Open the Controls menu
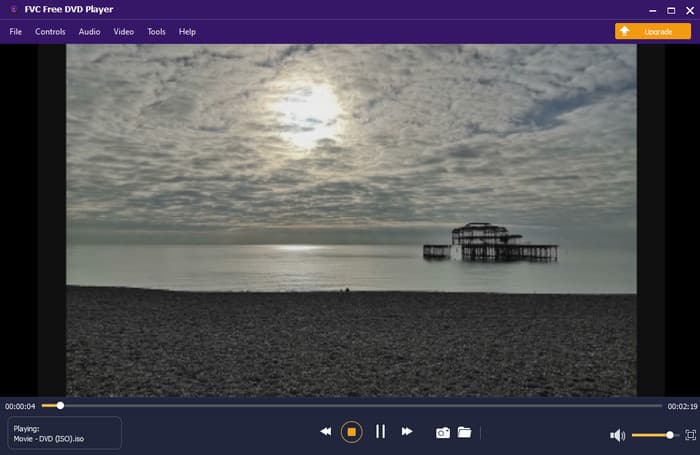700x455 pixels. point(50,32)
